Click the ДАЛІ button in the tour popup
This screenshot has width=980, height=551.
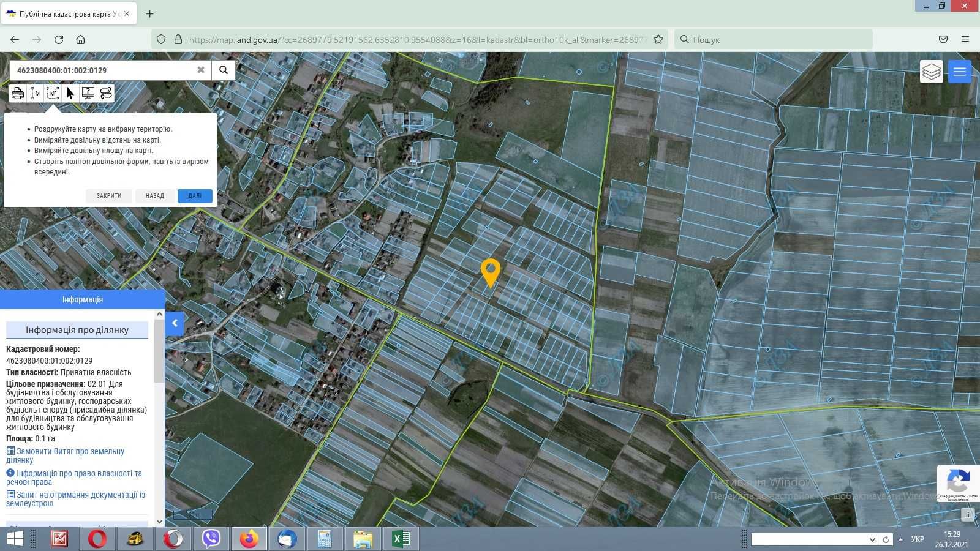pos(195,196)
